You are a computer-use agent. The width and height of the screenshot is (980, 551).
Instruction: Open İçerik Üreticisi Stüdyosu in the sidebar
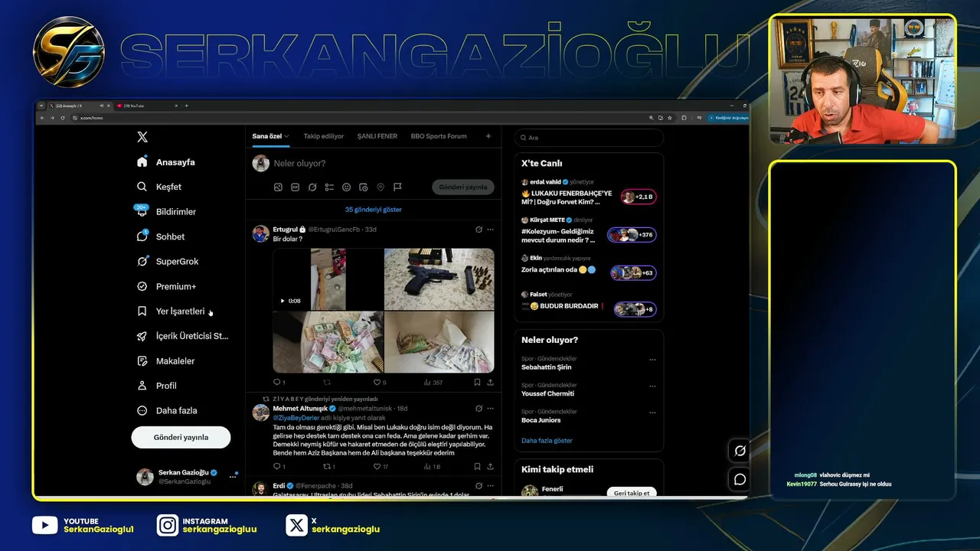click(182, 336)
